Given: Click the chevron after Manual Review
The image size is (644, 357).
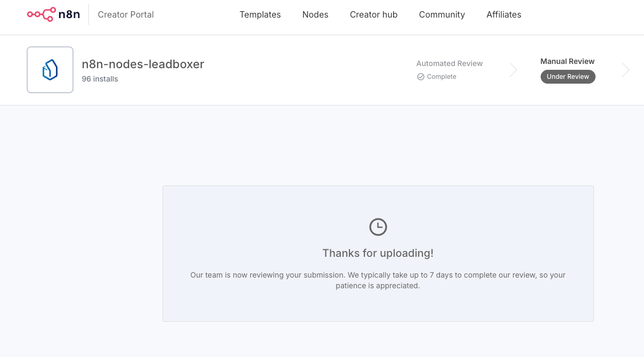Looking at the screenshot, I should 626,70.
